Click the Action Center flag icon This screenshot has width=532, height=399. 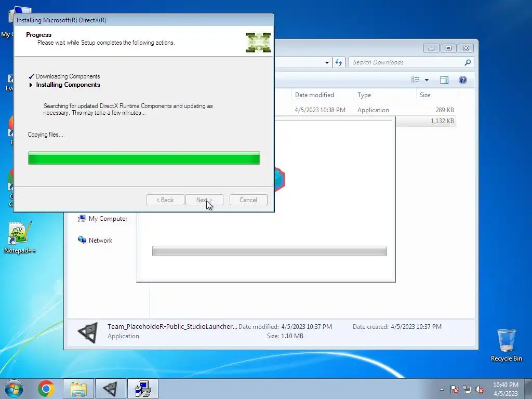coord(455,389)
